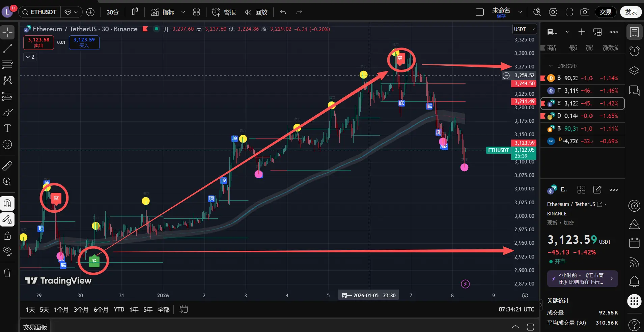Delete drawings with the trash icon

tap(7, 273)
